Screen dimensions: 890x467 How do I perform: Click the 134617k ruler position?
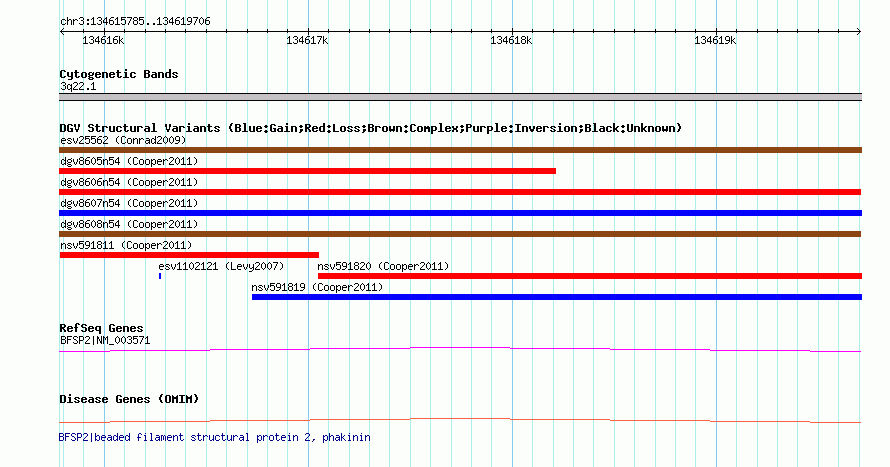tap(307, 40)
